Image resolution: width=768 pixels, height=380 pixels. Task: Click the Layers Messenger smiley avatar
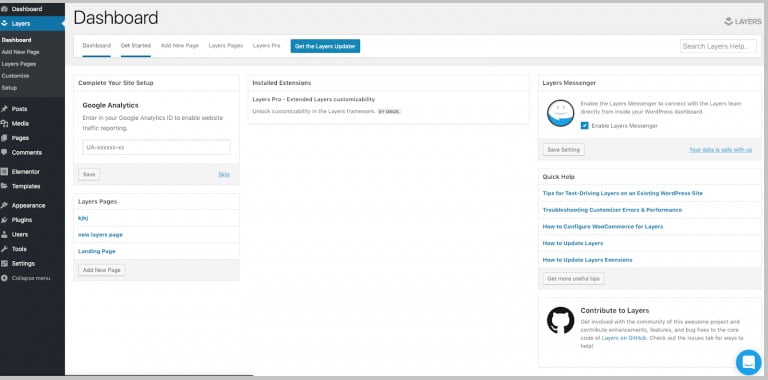[x=560, y=113]
